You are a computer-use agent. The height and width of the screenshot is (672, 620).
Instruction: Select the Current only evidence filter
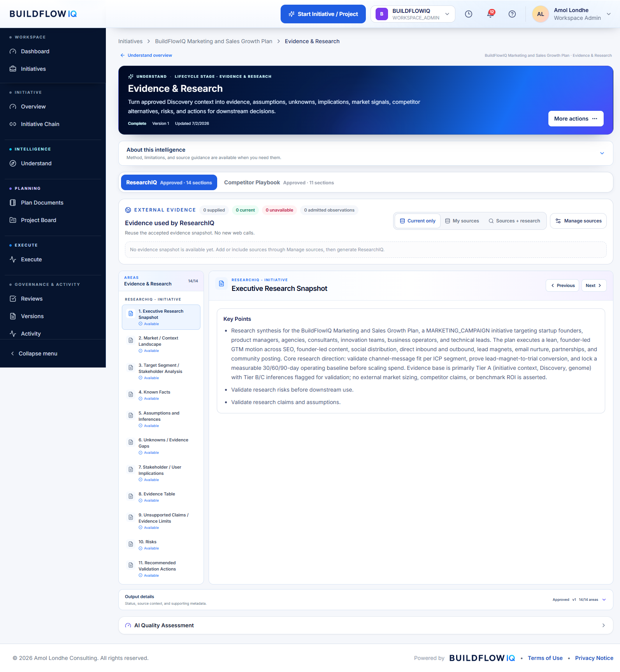[418, 221]
